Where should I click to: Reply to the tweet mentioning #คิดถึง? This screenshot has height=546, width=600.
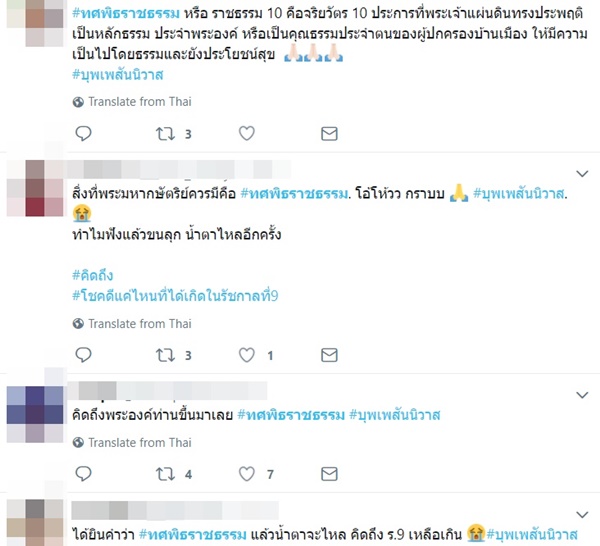click(83, 355)
